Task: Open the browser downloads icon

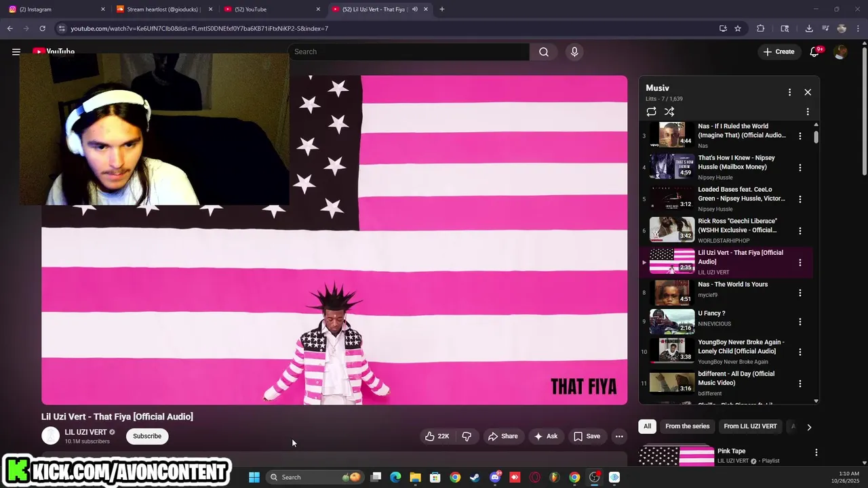Action: pyautogui.click(x=809, y=28)
